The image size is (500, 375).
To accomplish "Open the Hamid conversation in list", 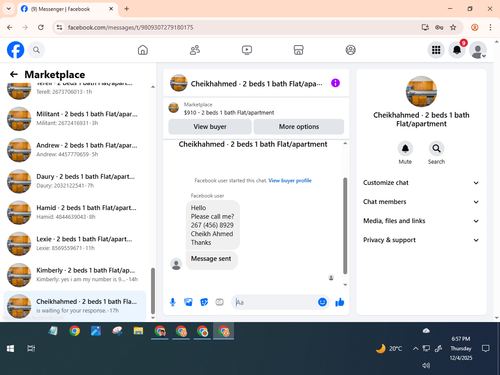I will click(x=75, y=212).
